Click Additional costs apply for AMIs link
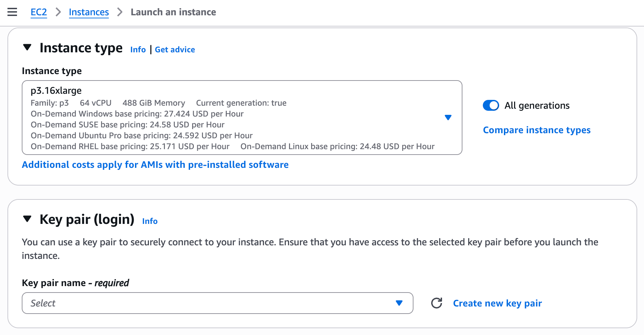This screenshot has height=335, width=644. 155,165
